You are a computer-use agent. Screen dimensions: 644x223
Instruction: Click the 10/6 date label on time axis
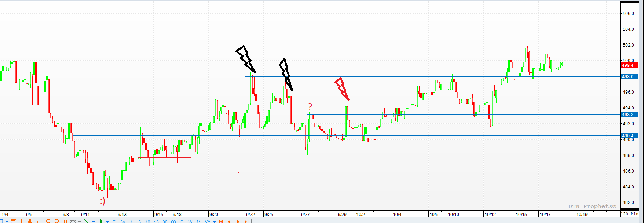[x=434, y=214]
